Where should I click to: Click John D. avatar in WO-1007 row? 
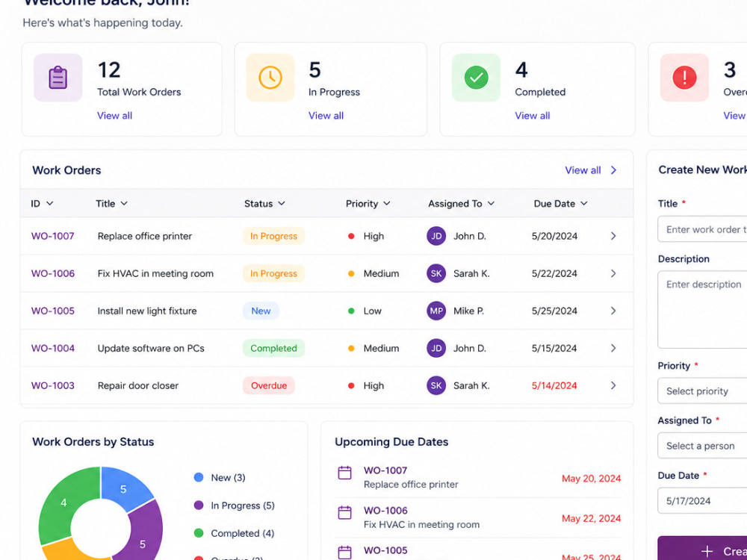tap(436, 236)
